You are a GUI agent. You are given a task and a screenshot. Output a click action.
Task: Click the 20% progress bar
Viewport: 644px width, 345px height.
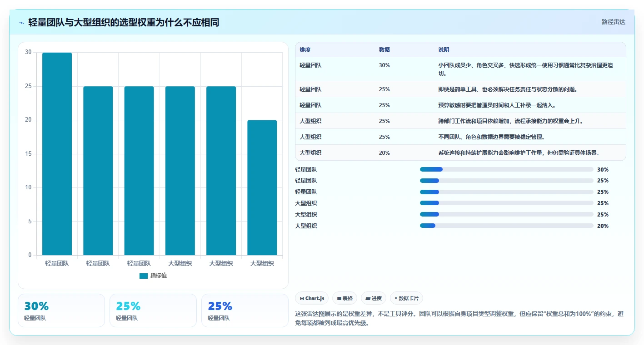tap(507, 226)
